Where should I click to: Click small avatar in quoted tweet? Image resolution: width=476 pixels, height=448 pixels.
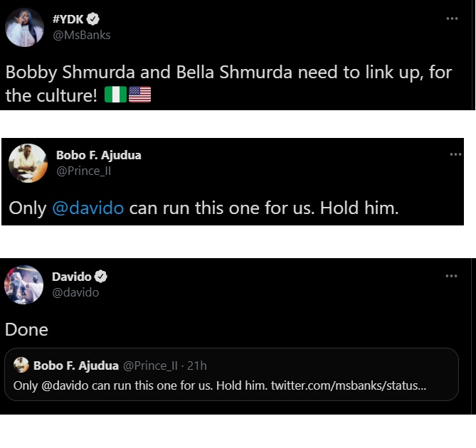pyautogui.click(x=21, y=366)
